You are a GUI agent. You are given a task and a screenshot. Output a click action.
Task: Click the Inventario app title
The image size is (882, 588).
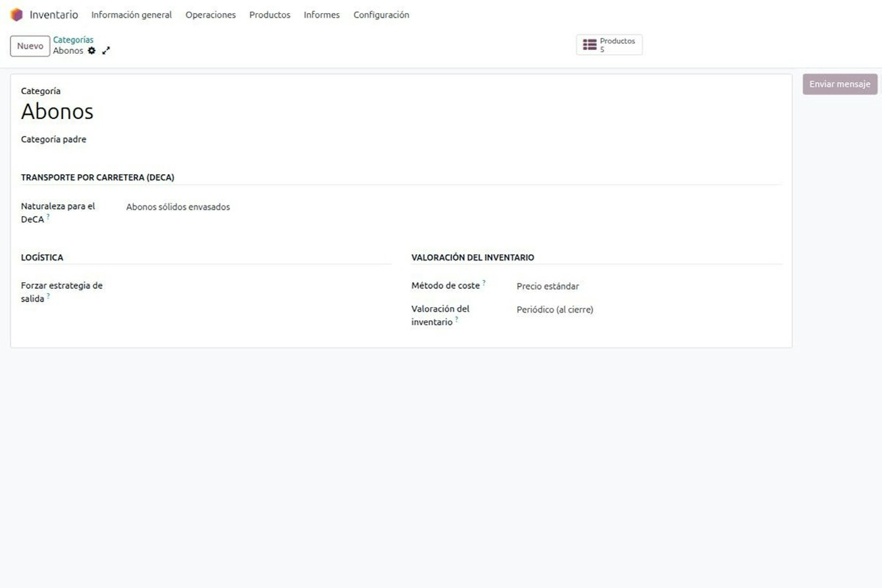tap(54, 15)
